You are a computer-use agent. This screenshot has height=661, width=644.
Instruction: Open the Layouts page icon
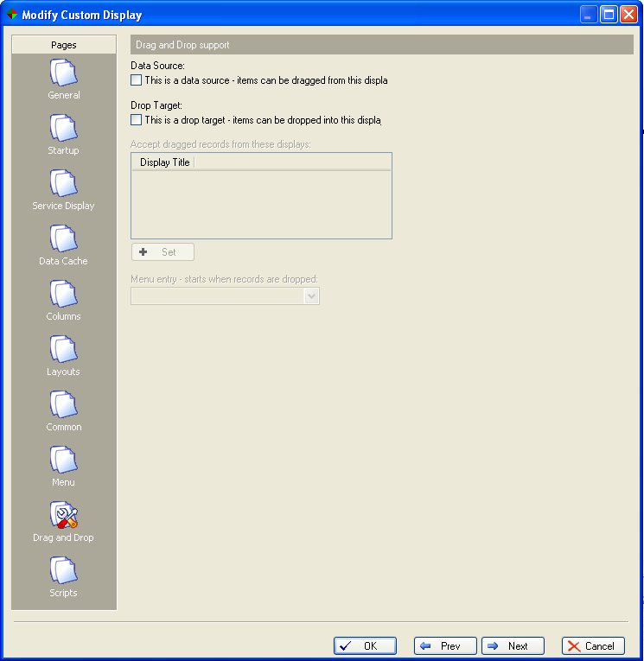pos(64,350)
